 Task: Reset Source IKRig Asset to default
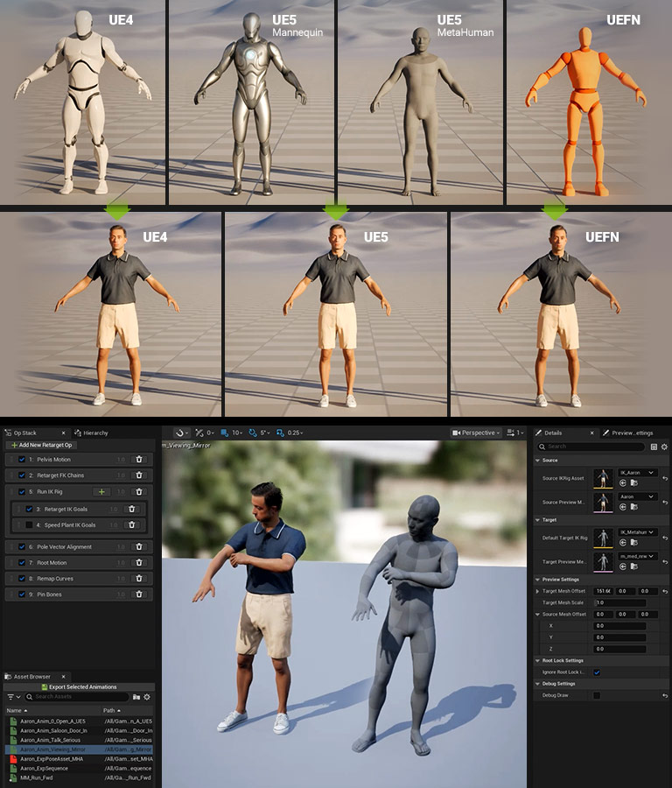point(665,478)
